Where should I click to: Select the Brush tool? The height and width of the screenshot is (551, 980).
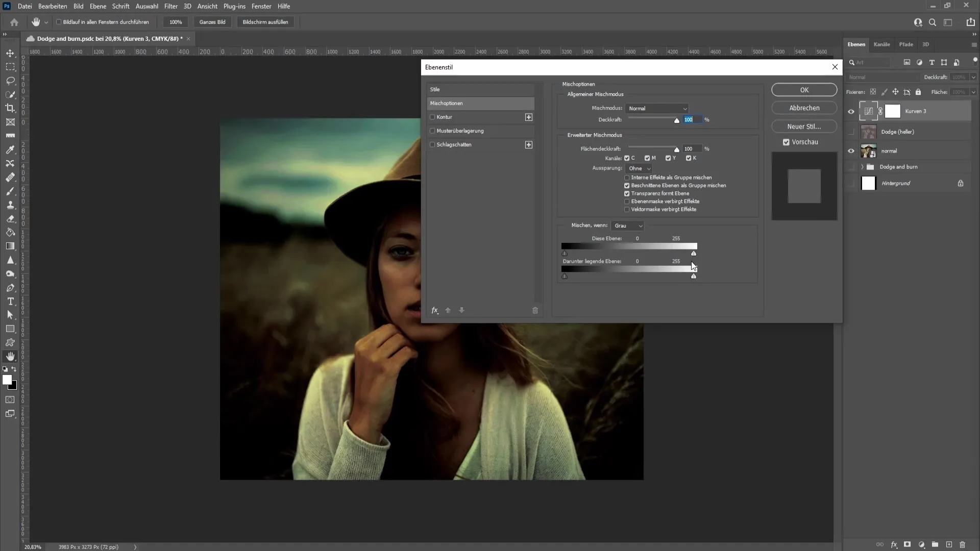pyautogui.click(x=10, y=190)
